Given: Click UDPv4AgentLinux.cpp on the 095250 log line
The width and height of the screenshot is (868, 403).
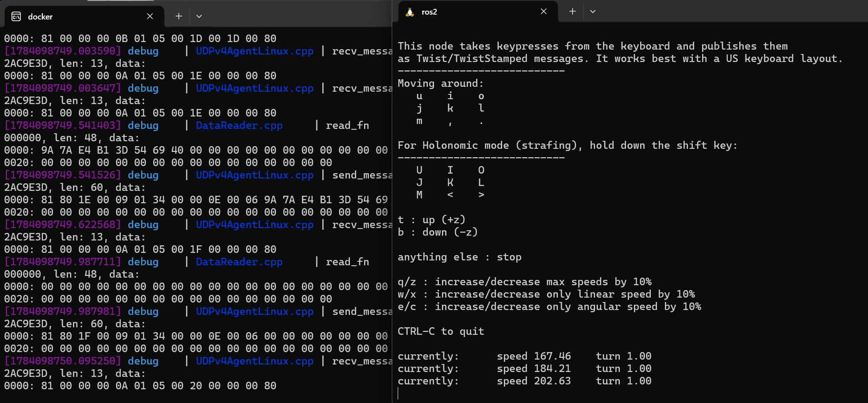Looking at the screenshot, I should [x=255, y=361].
